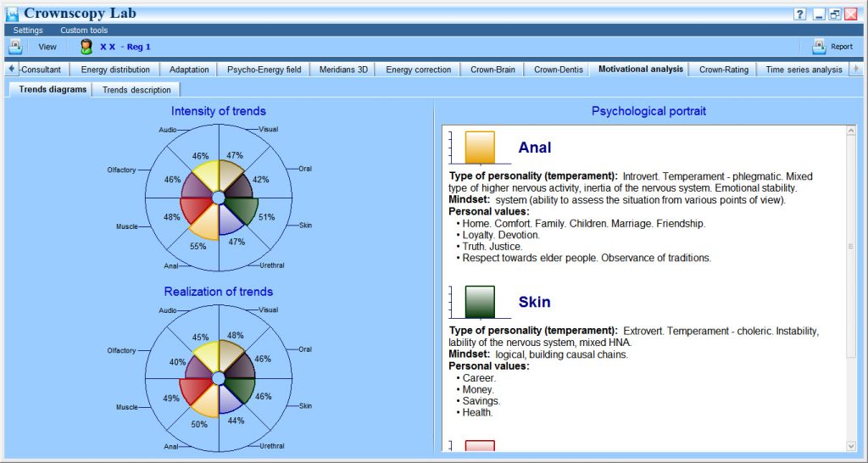Open the Time series analysis tab
The width and height of the screenshot is (868, 463).
pos(804,70)
